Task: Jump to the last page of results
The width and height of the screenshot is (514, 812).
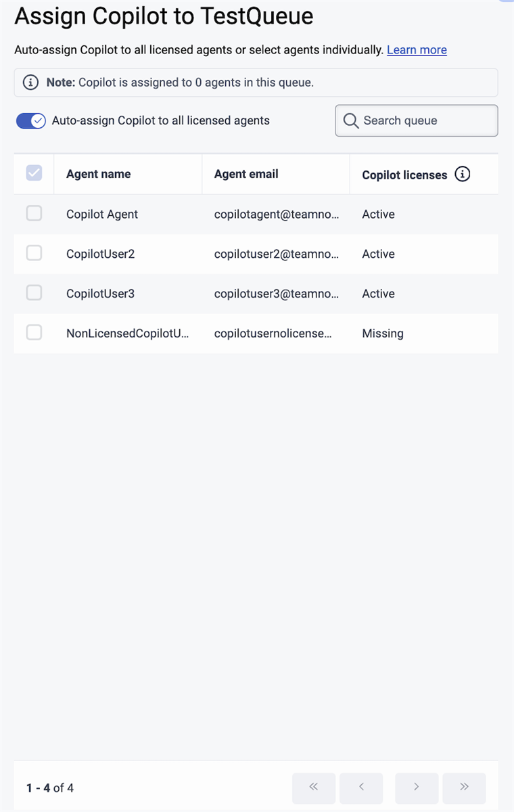Action: coord(464,787)
